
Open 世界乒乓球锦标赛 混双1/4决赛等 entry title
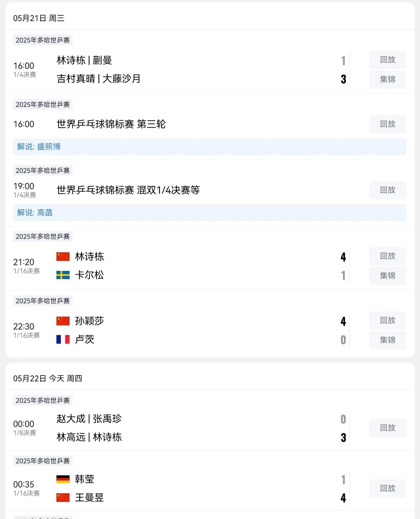point(128,190)
